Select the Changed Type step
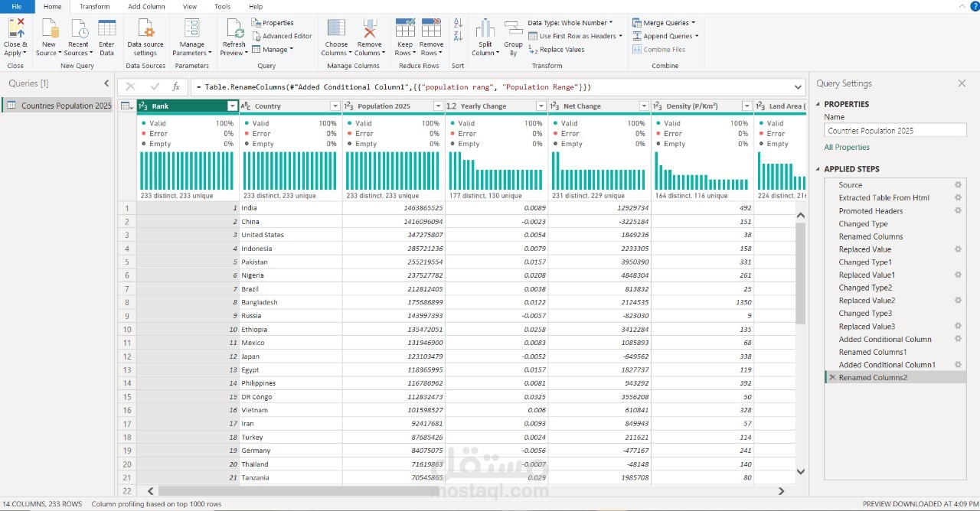 (x=863, y=224)
